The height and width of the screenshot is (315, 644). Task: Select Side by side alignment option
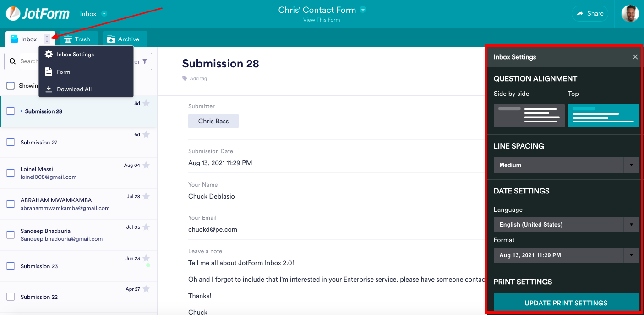tap(529, 116)
